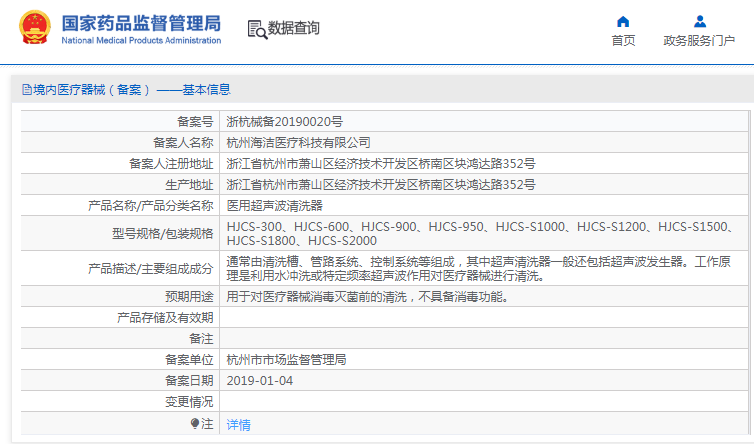Click the person icon above 政务服务门户
The image size is (754, 444).
[699, 21]
